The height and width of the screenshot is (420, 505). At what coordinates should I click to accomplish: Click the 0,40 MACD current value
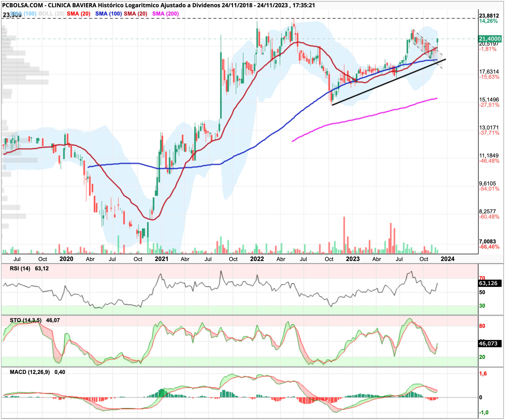tap(60, 372)
